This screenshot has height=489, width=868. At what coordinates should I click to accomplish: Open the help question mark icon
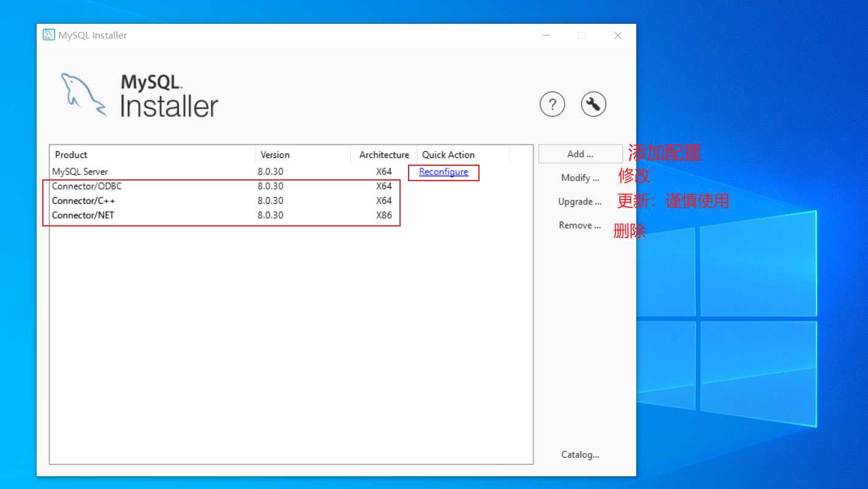tap(552, 104)
